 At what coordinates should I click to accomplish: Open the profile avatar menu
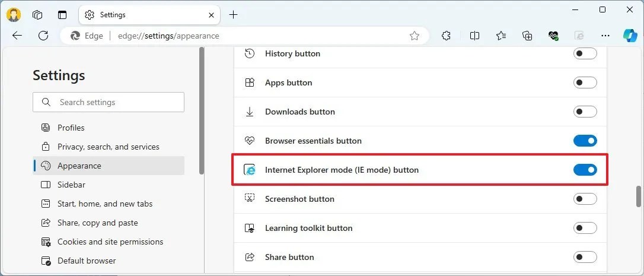[x=14, y=15]
